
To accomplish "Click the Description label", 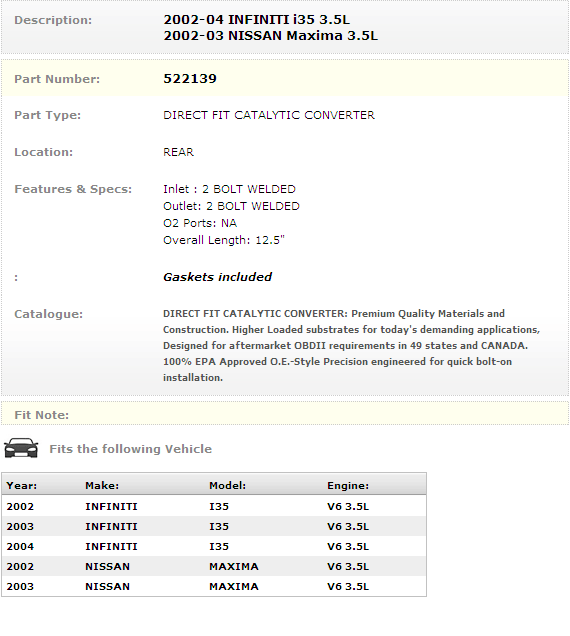I will [x=53, y=20].
